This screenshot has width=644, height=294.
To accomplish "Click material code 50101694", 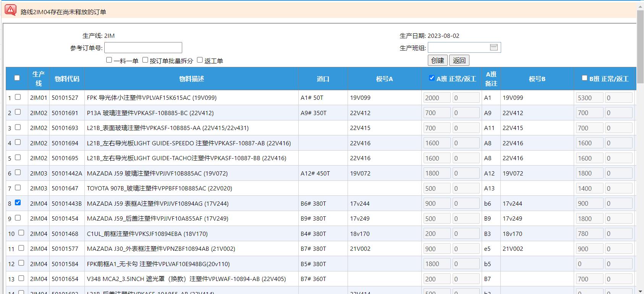I will [x=65, y=143].
